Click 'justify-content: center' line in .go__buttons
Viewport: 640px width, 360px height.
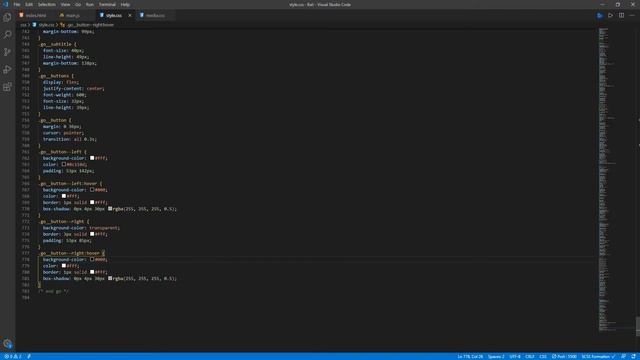pyautogui.click(x=73, y=89)
